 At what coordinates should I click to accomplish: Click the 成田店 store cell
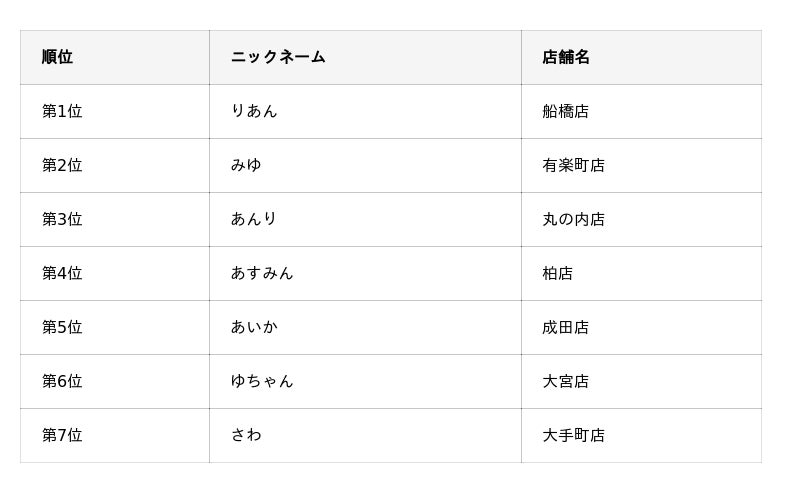[566, 328]
